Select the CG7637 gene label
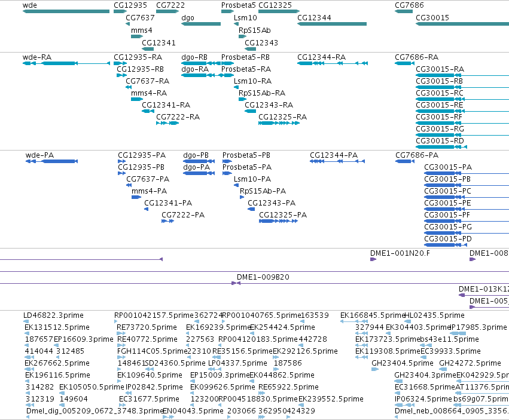The image size is (509, 420). [x=140, y=18]
